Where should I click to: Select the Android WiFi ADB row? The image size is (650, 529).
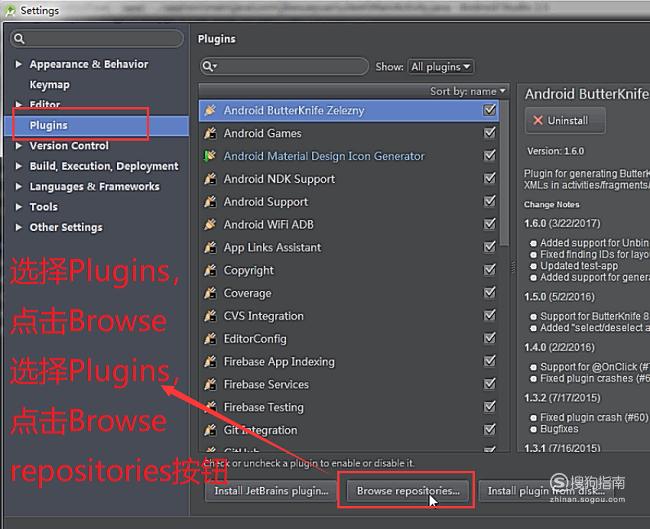pos(348,224)
